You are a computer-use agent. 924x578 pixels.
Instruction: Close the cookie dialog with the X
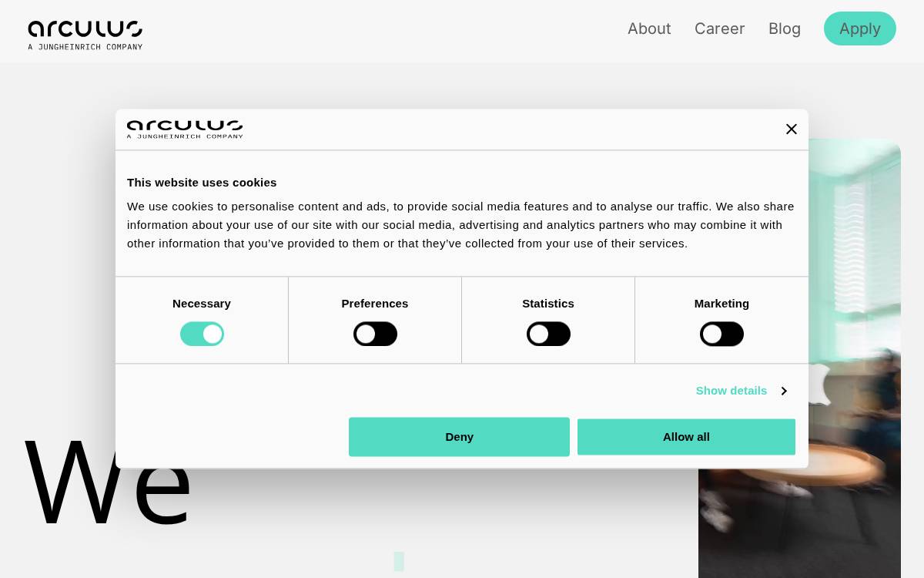(792, 129)
